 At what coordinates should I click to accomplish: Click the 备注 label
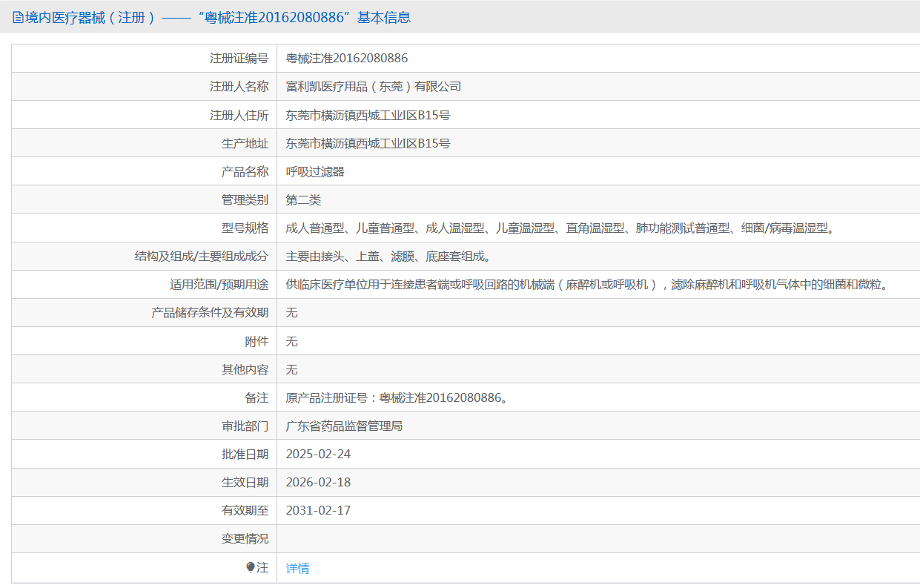[257, 398]
